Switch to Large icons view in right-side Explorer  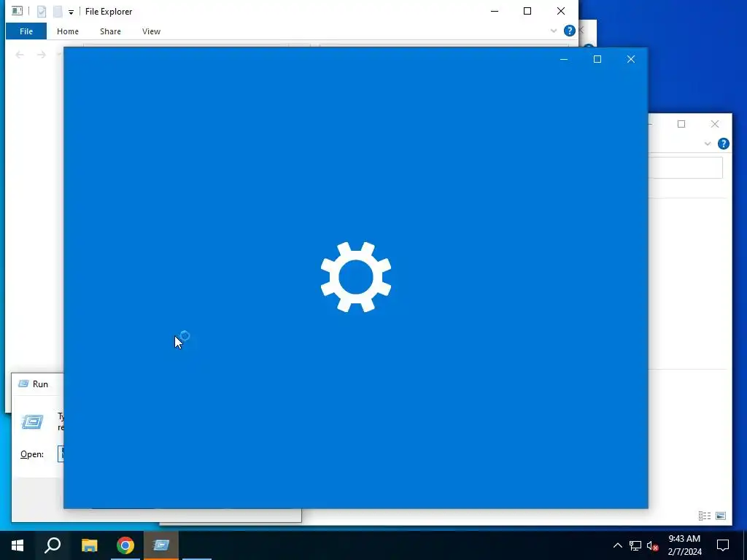tap(721, 516)
